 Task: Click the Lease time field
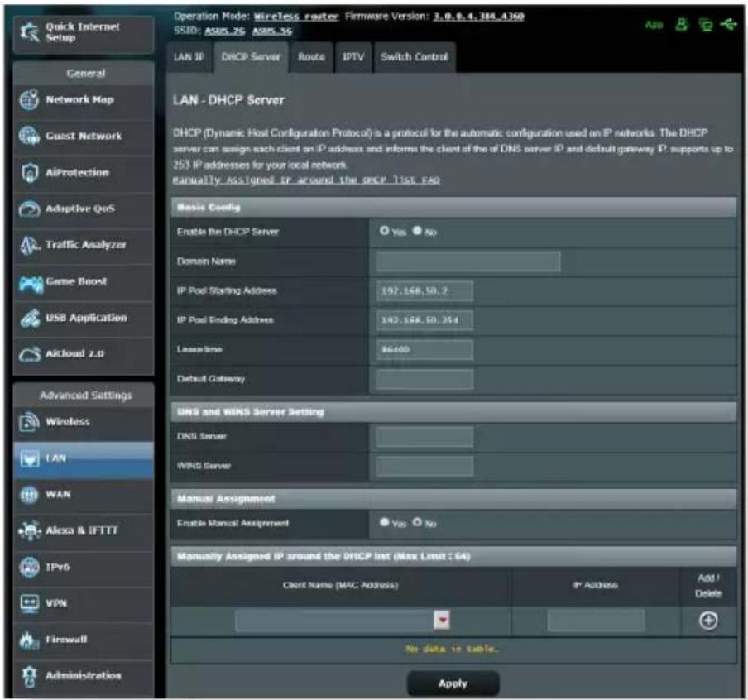(424, 350)
